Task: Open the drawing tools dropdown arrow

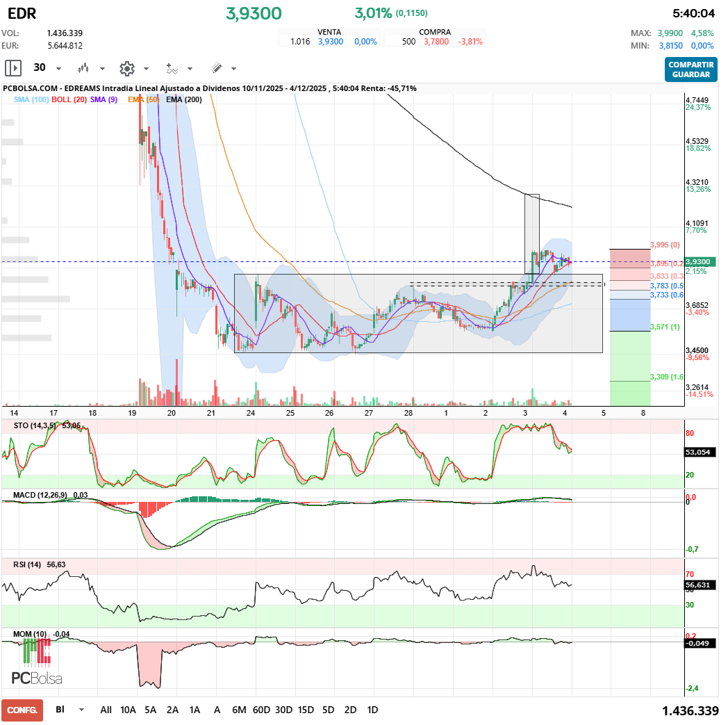Action: pos(233,69)
